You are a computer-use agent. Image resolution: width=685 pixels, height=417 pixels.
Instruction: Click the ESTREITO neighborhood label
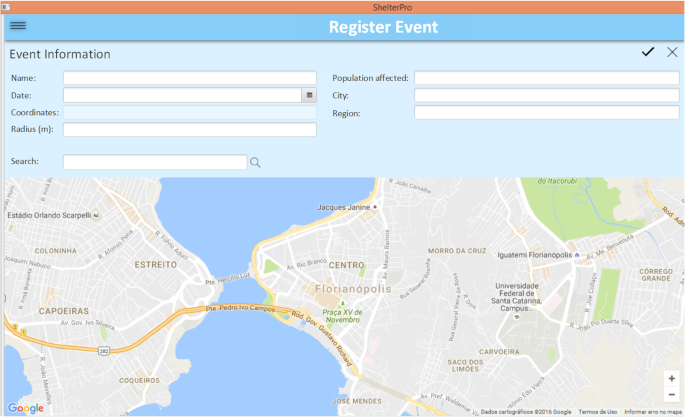(x=156, y=265)
